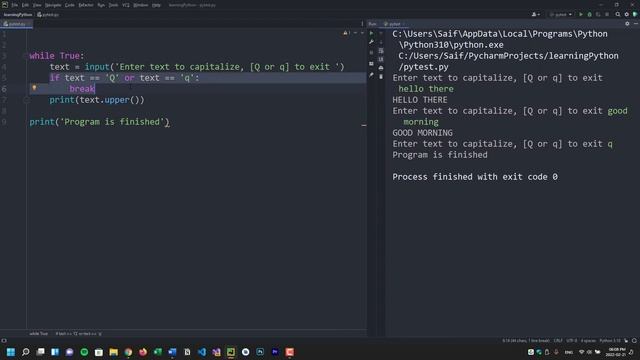
Task: Click the 'while True:' code line
Action: (x=57, y=56)
